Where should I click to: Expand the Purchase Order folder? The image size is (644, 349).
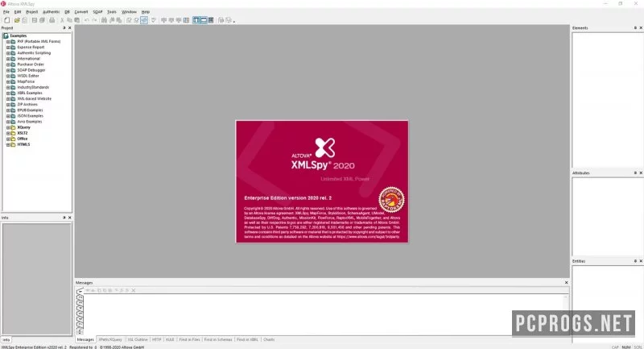click(8, 64)
